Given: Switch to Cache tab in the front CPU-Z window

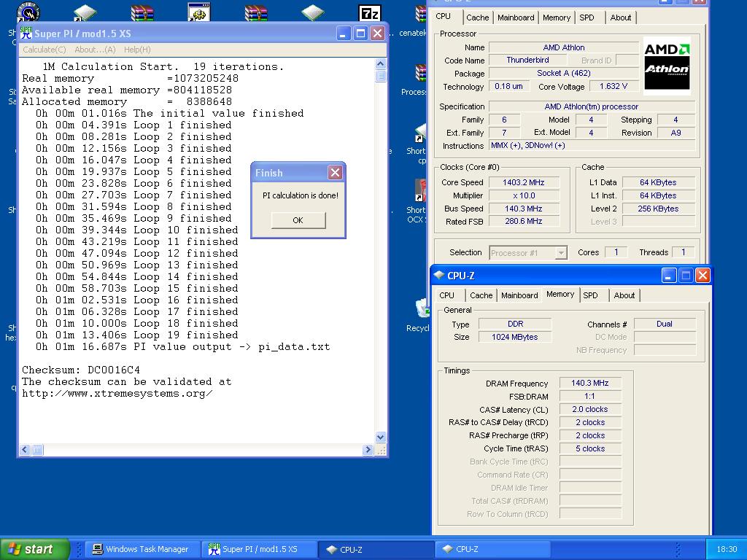Looking at the screenshot, I should 481,295.
